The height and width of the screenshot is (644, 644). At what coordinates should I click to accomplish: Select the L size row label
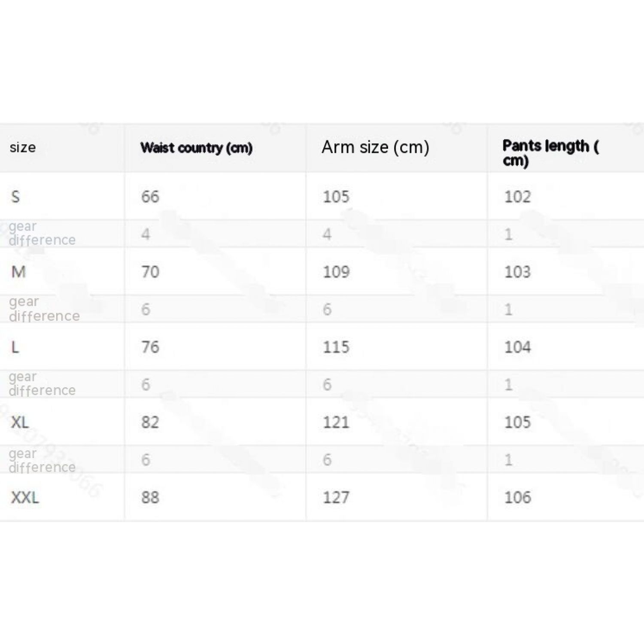click(x=15, y=347)
